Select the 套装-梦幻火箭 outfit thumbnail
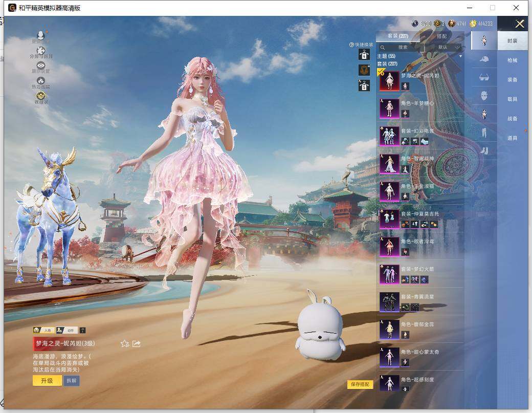The image size is (532, 413). tap(389, 274)
